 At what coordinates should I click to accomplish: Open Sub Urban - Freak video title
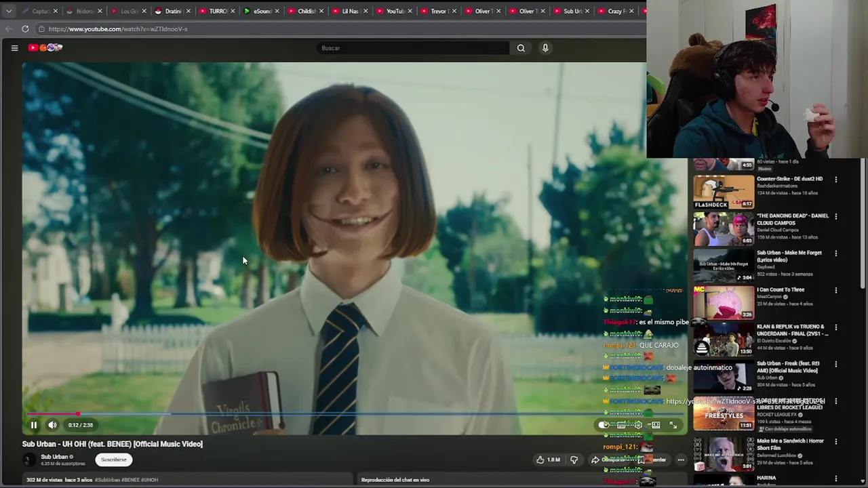click(x=788, y=367)
